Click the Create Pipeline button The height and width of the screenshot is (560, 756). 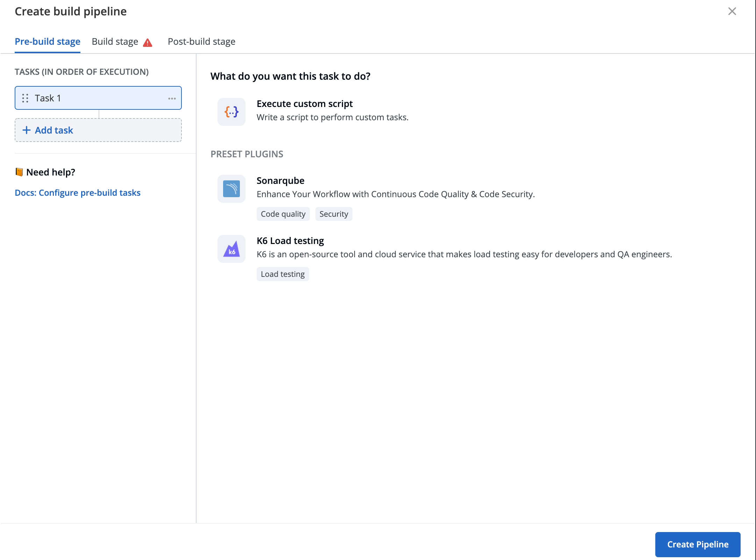pos(698,544)
